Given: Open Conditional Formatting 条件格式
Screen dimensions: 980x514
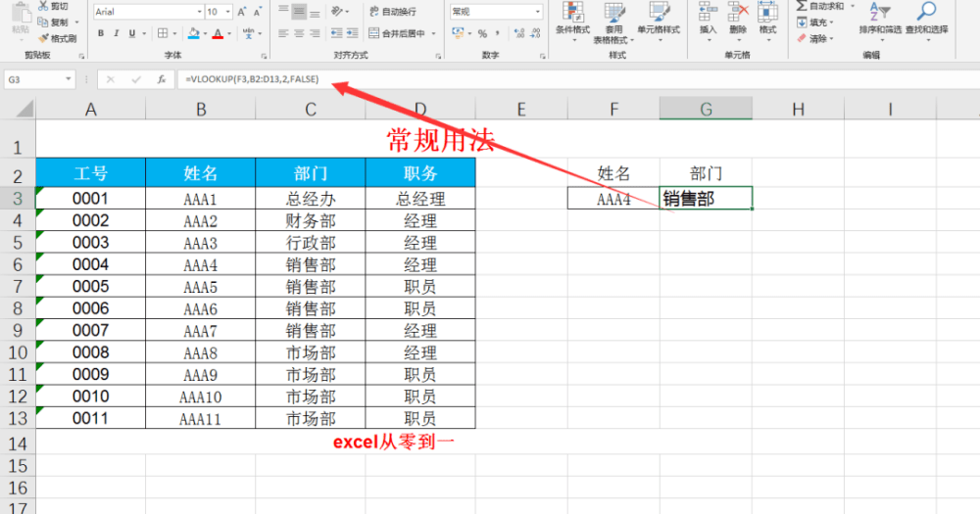Looking at the screenshot, I should (x=572, y=19).
